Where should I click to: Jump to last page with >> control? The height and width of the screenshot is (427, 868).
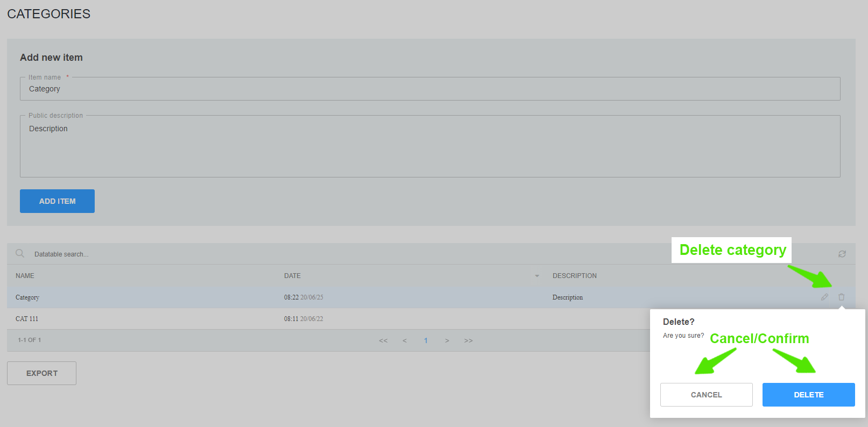468,340
